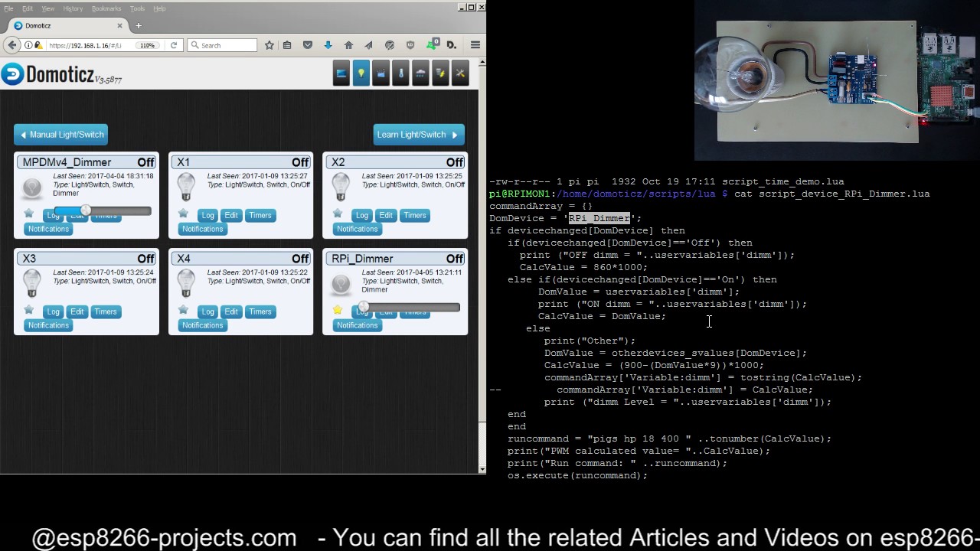Mark X1 as favorite with its star
Image resolution: width=980 pixels, height=551 pixels.
pos(183,214)
